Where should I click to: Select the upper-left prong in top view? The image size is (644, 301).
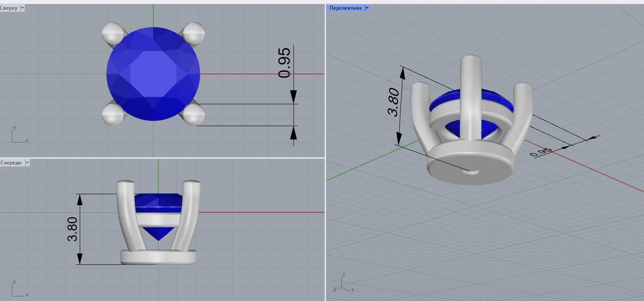(x=112, y=33)
